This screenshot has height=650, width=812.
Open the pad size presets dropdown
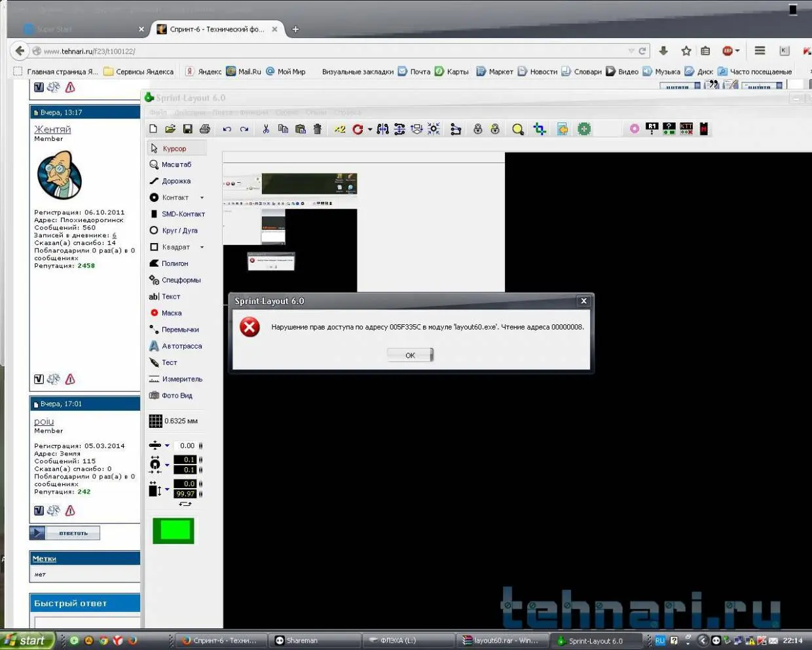[x=167, y=465]
